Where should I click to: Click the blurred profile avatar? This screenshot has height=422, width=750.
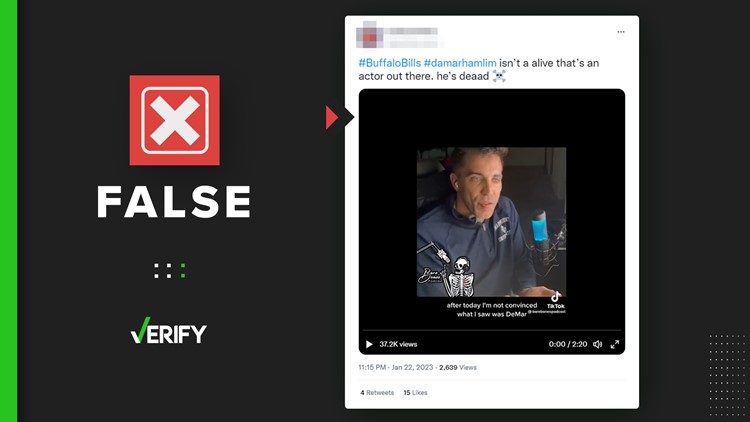click(x=369, y=35)
